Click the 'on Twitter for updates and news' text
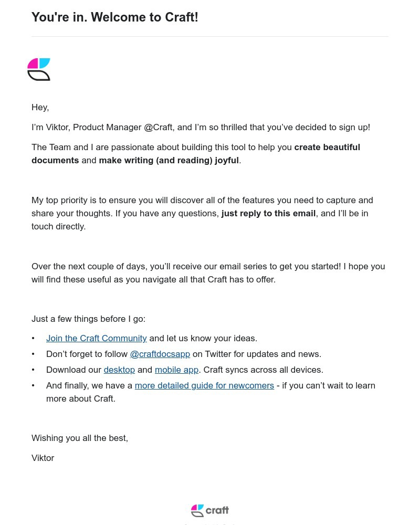 coord(257,354)
